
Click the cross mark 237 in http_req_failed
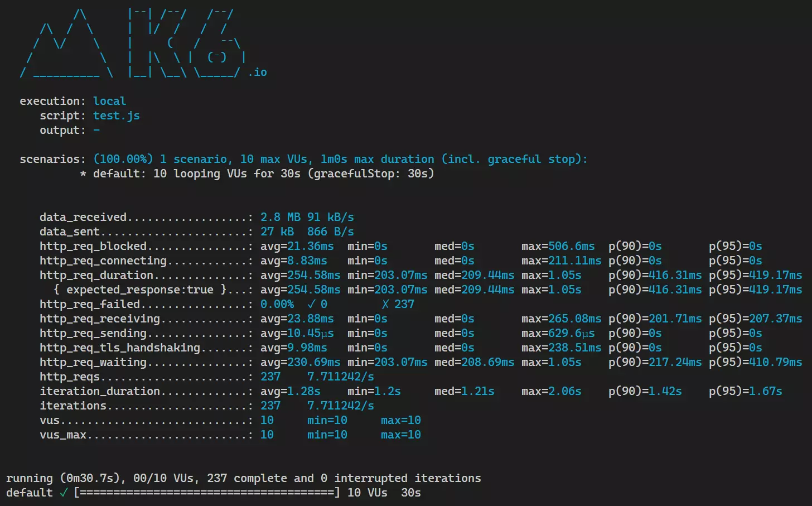398,304
